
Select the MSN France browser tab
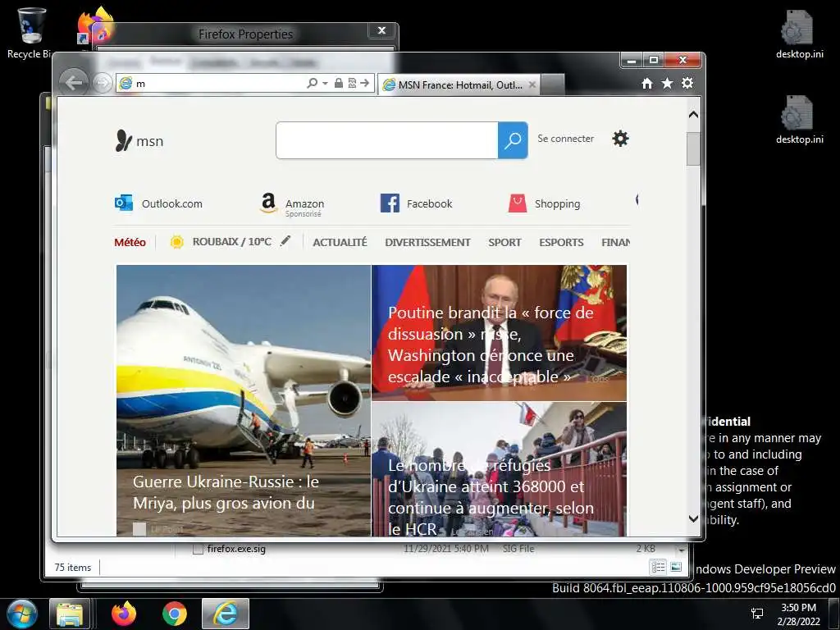[459, 84]
